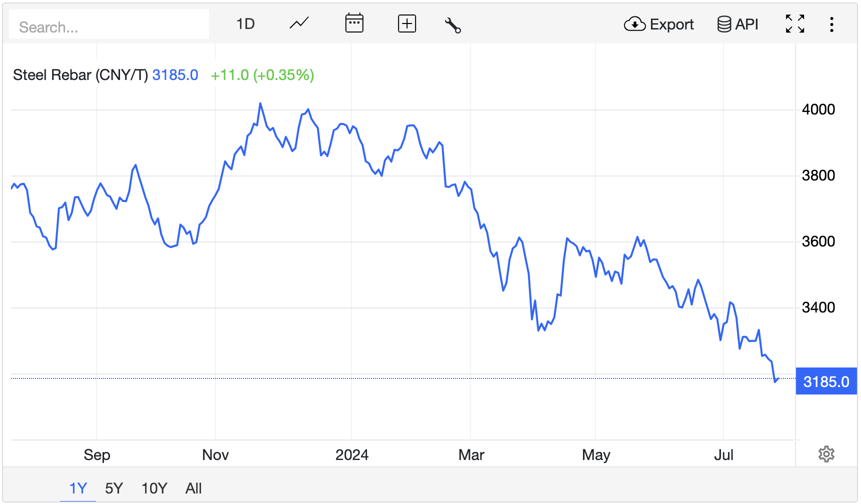Show All historical data range
This screenshot has height=504, width=861.
[193, 488]
